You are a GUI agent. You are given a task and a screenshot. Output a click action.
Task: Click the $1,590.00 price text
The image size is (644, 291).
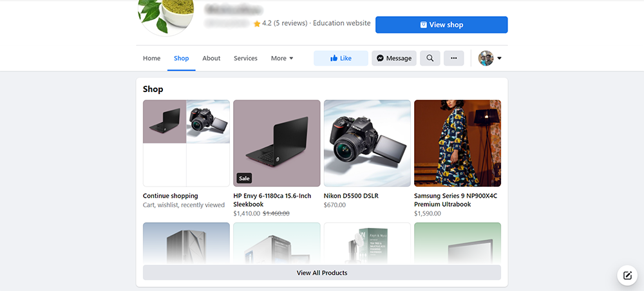click(428, 214)
